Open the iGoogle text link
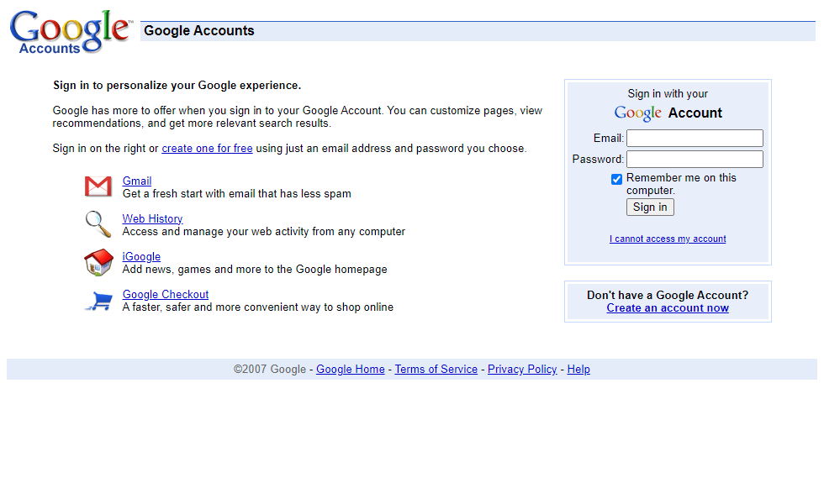Screen dimensions: 824x504 coord(141,257)
